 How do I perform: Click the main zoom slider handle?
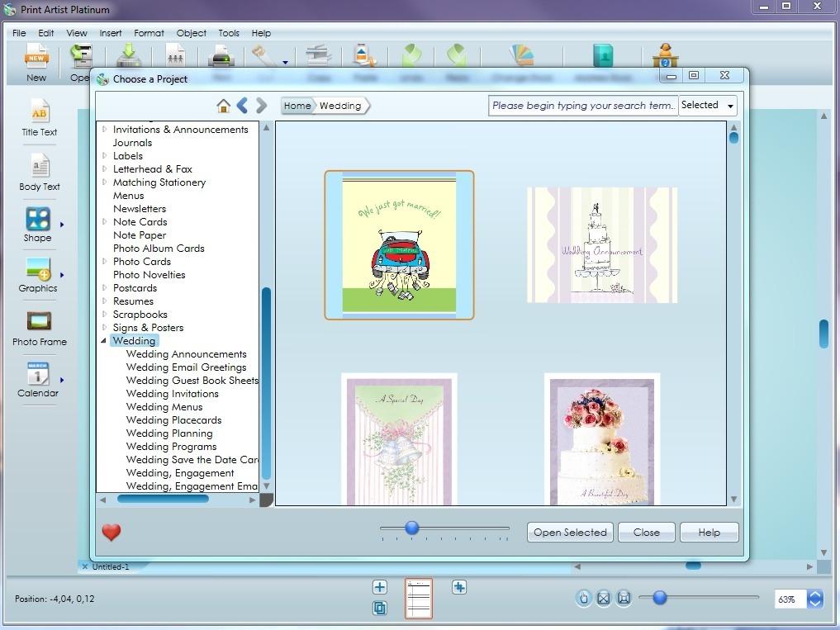pyautogui.click(x=660, y=597)
